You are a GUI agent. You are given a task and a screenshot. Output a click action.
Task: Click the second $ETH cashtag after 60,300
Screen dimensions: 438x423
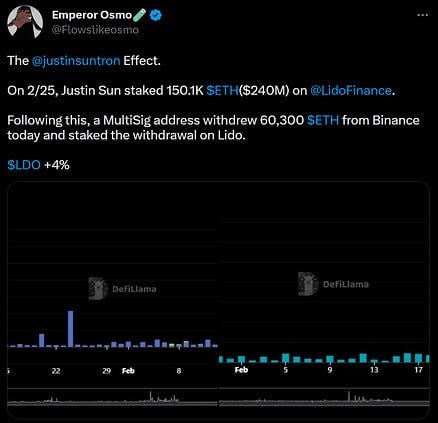coord(323,120)
